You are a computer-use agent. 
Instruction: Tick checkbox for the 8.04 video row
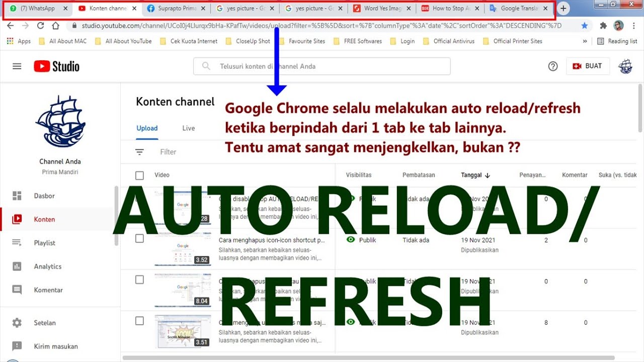point(140,280)
